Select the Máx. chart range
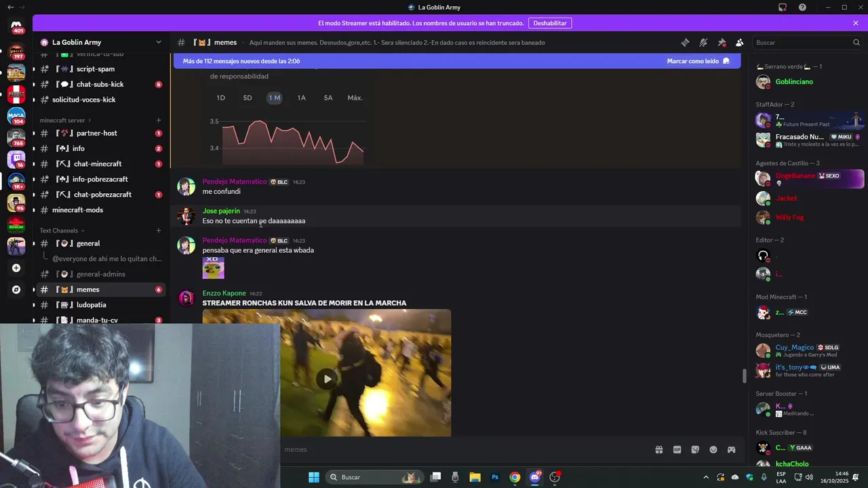 [x=355, y=98]
